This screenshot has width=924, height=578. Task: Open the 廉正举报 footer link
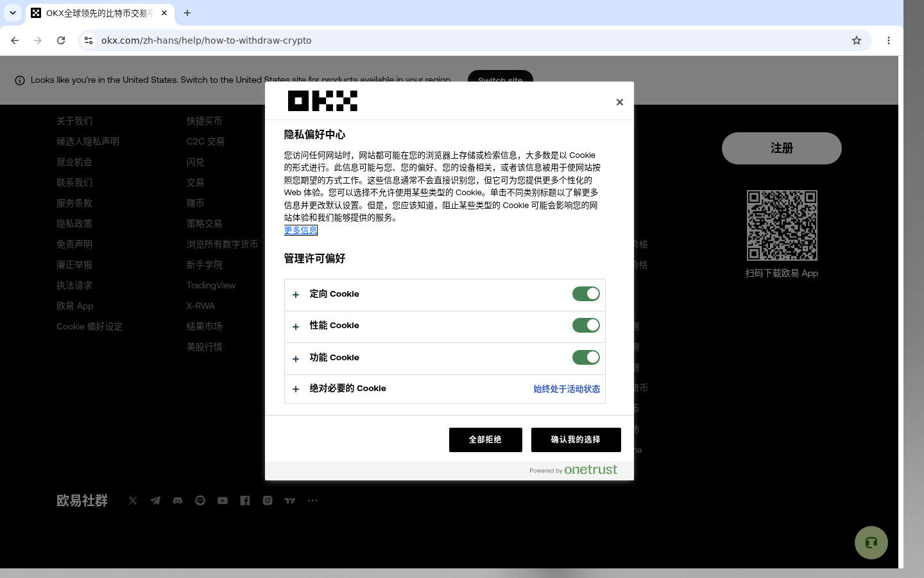pyautogui.click(x=74, y=265)
